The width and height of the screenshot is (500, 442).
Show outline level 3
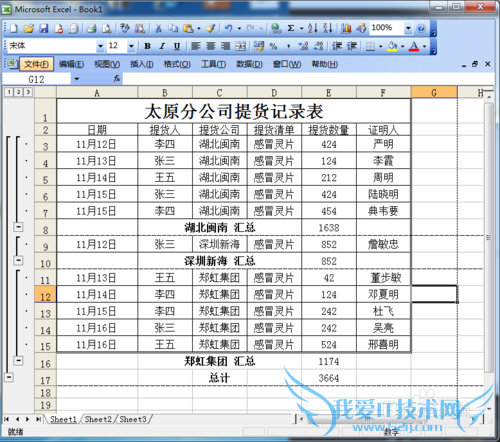[x=28, y=92]
